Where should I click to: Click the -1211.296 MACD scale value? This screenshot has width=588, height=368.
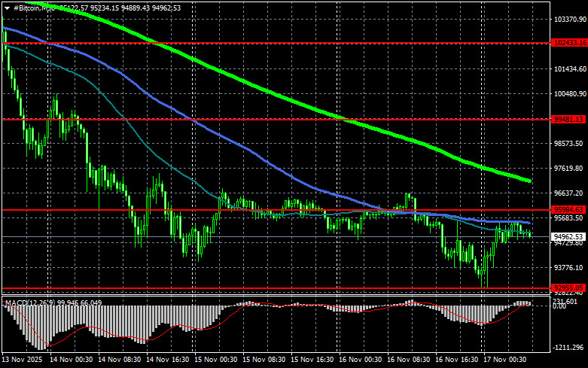click(568, 348)
